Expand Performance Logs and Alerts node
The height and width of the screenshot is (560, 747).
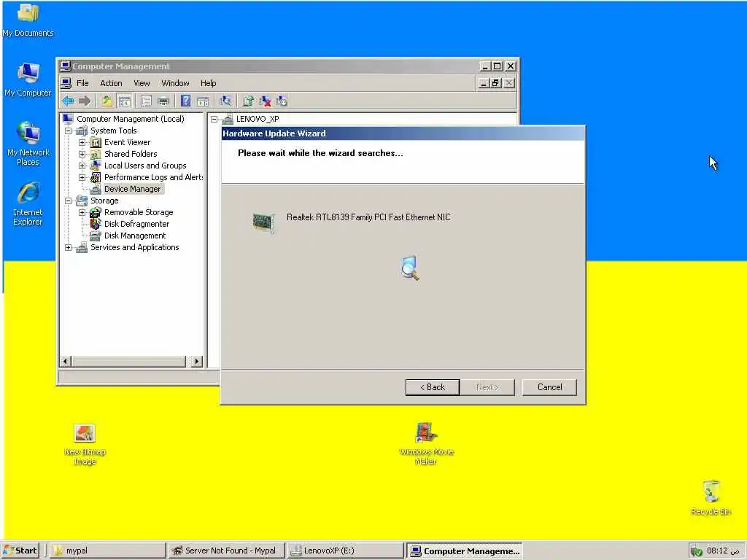click(82, 177)
